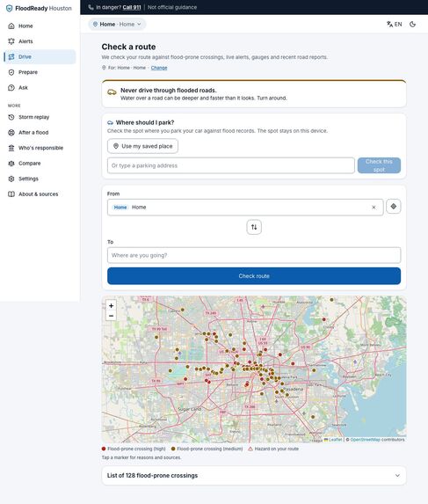Click the Ask question icon in sidebar
428x504 pixels.
[x=11, y=88]
